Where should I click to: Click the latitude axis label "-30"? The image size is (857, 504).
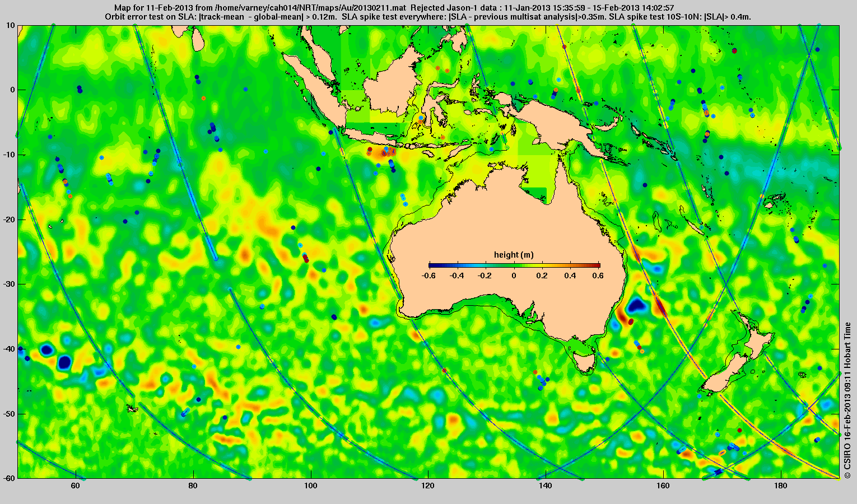pos(9,284)
